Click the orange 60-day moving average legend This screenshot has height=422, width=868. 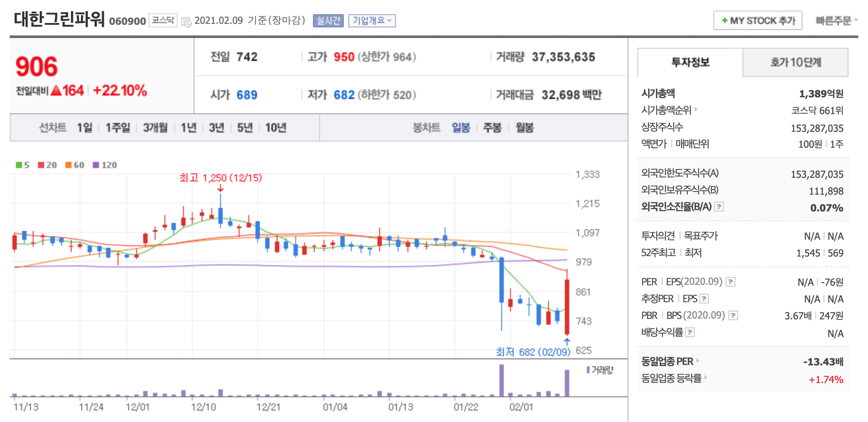pyautogui.click(x=75, y=165)
